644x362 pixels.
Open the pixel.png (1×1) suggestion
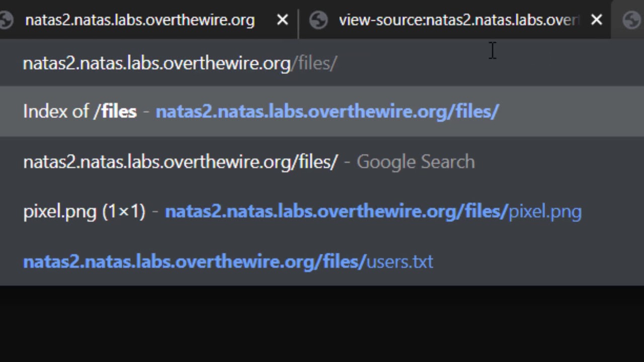click(x=322, y=211)
